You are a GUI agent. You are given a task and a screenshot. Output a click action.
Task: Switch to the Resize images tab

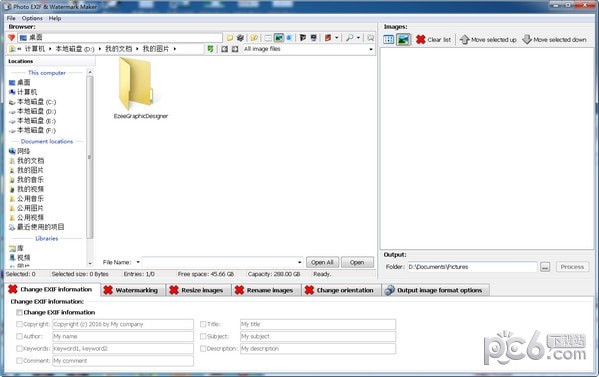[199, 290]
